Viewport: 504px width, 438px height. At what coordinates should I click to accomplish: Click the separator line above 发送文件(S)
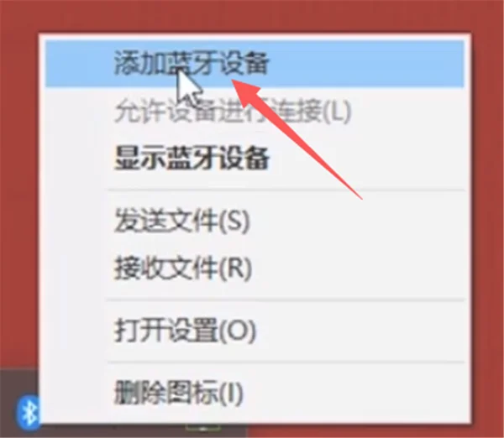pyautogui.click(x=286, y=190)
